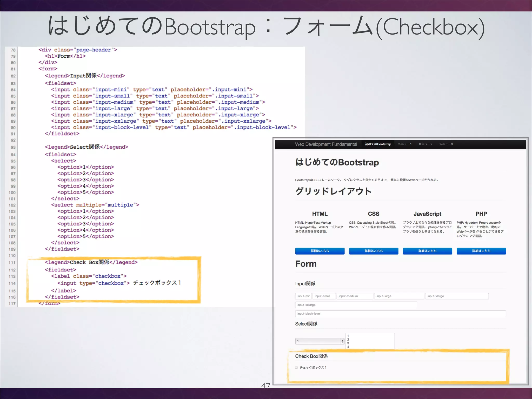Click the Form heading in the preview
The image size is (532, 399).
click(x=306, y=264)
